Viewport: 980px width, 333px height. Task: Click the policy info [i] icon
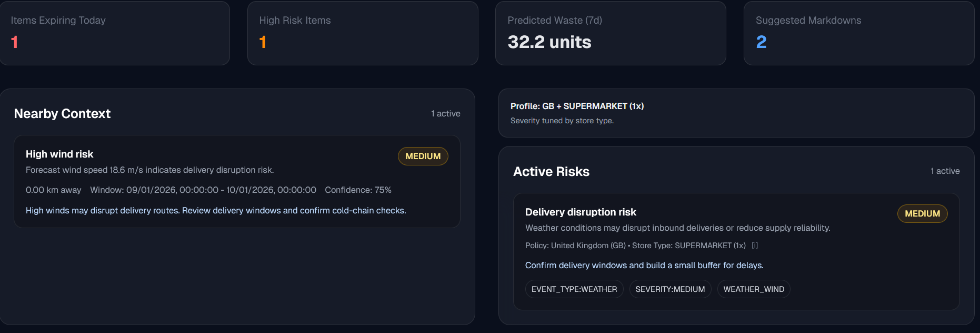pyautogui.click(x=755, y=246)
